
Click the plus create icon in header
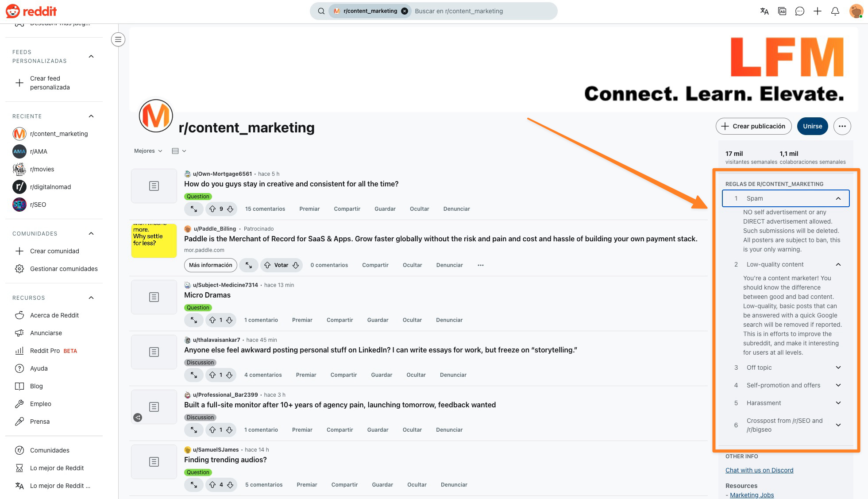pyautogui.click(x=817, y=12)
